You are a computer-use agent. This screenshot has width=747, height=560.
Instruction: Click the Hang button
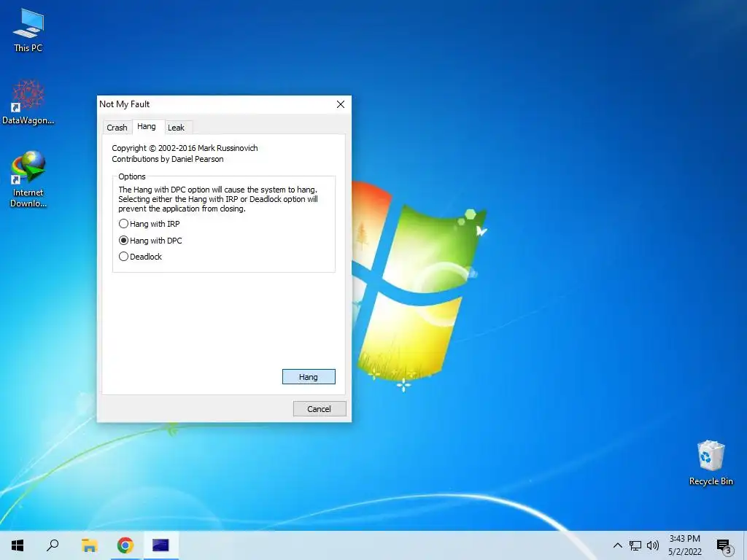309,377
